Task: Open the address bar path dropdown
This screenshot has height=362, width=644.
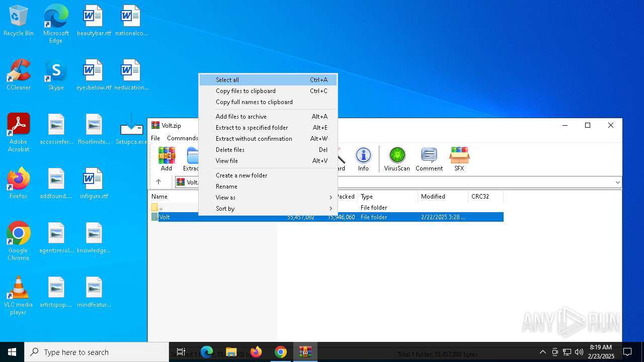Action: tap(617, 182)
